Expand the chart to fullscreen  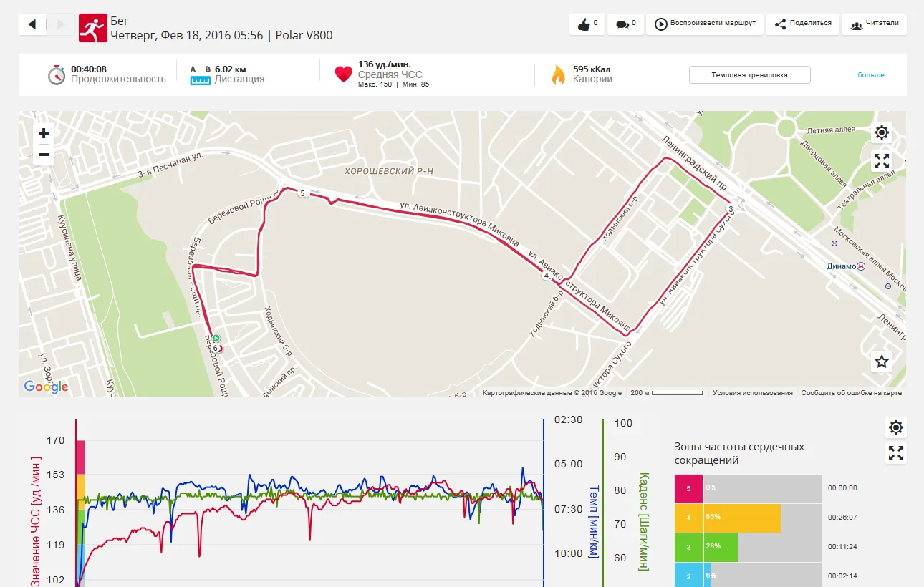[x=896, y=453]
